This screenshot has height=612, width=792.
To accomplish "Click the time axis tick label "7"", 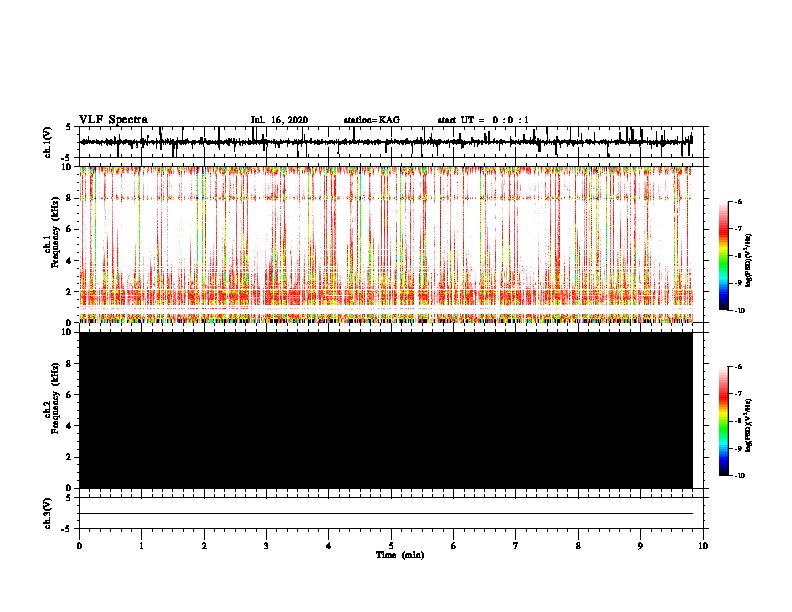I will tap(516, 546).
